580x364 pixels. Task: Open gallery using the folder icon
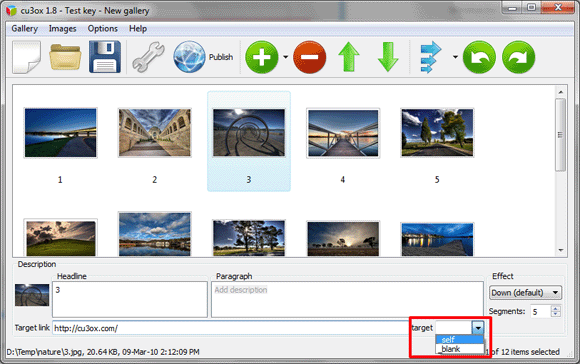pos(65,57)
